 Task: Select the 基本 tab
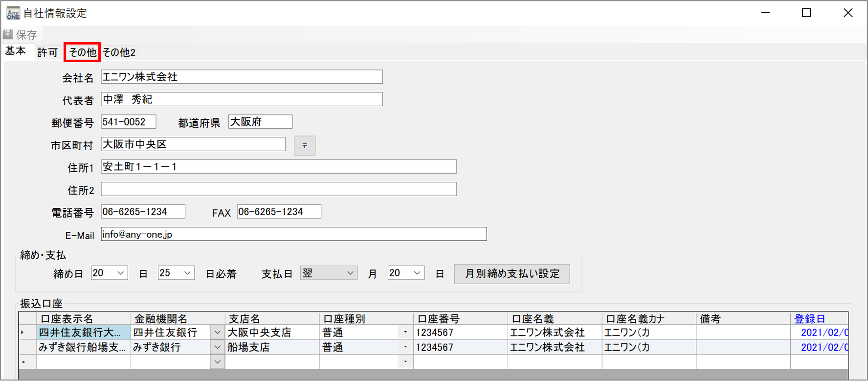(x=16, y=51)
